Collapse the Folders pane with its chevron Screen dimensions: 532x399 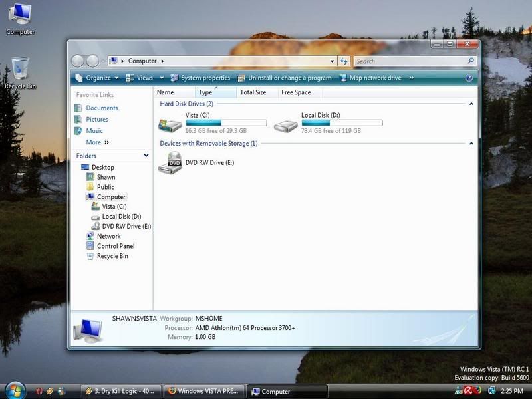pyautogui.click(x=146, y=156)
